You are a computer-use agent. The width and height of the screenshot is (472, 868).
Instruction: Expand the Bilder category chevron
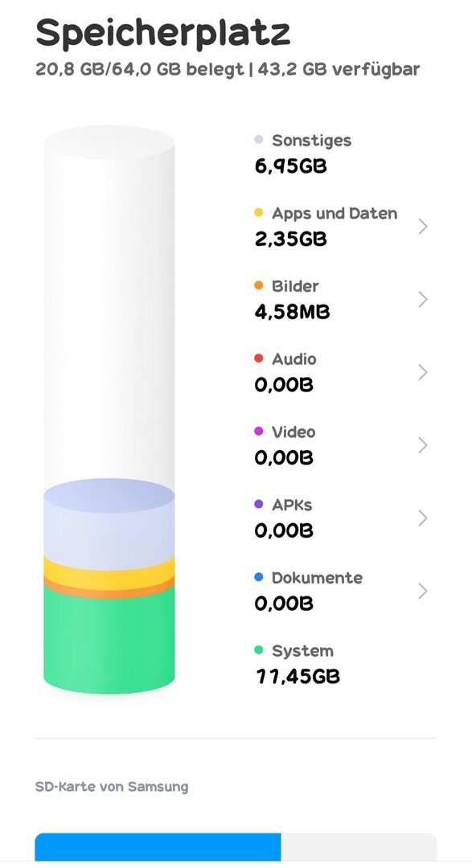[423, 300]
